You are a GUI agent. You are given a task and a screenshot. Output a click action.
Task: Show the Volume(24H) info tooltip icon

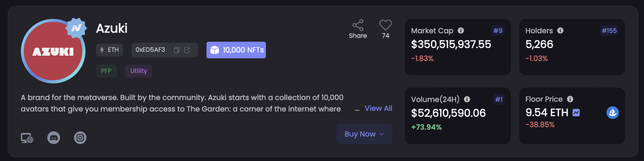coord(467,99)
